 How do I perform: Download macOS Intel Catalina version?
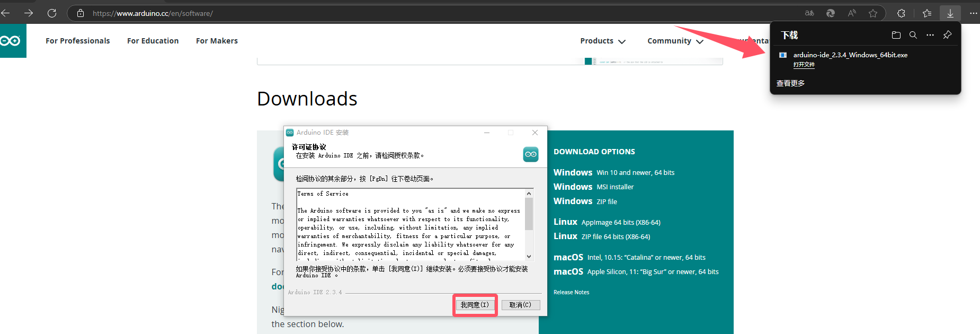(x=629, y=257)
